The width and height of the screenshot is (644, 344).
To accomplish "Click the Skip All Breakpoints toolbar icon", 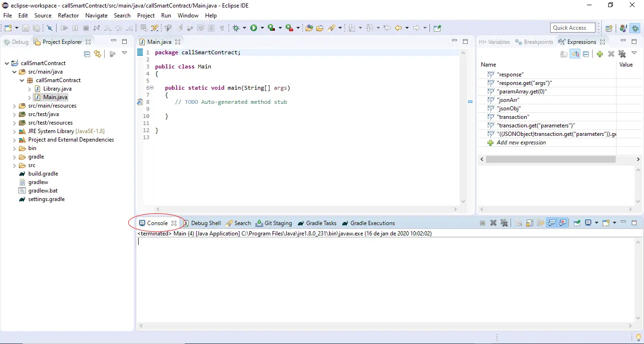I will click(x=50, y=28).
